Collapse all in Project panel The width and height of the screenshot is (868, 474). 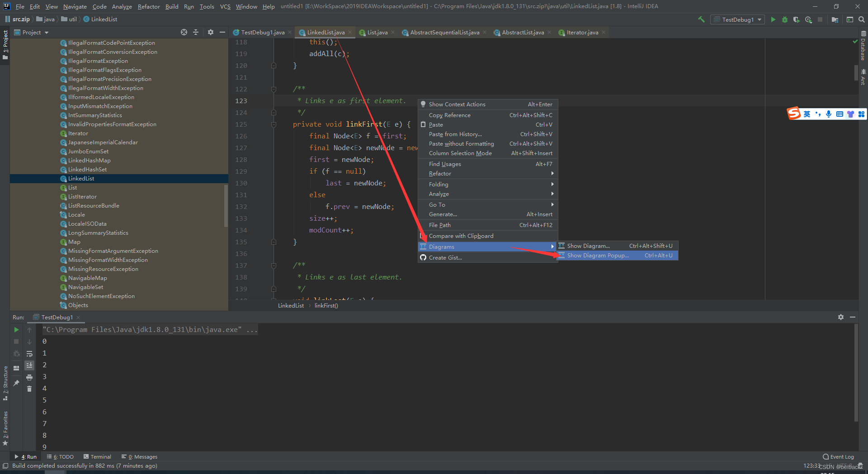196,32
